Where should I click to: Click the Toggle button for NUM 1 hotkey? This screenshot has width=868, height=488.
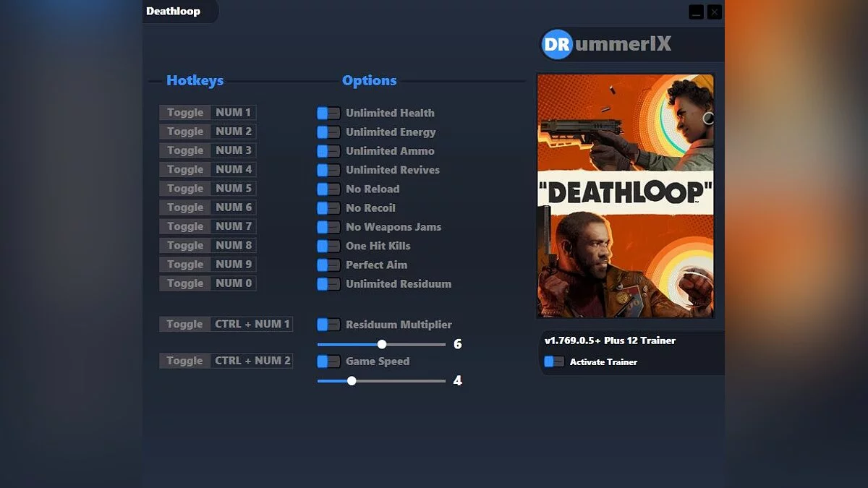[x=184, y=112]
